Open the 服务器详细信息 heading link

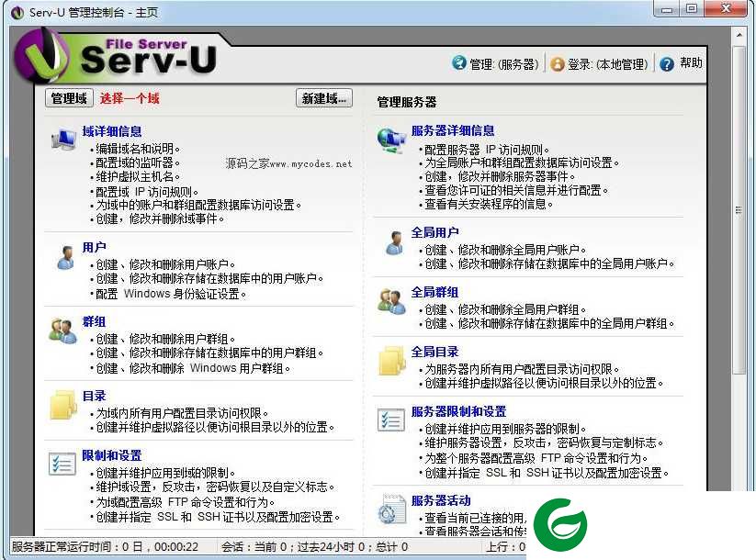tap(453, 130)
